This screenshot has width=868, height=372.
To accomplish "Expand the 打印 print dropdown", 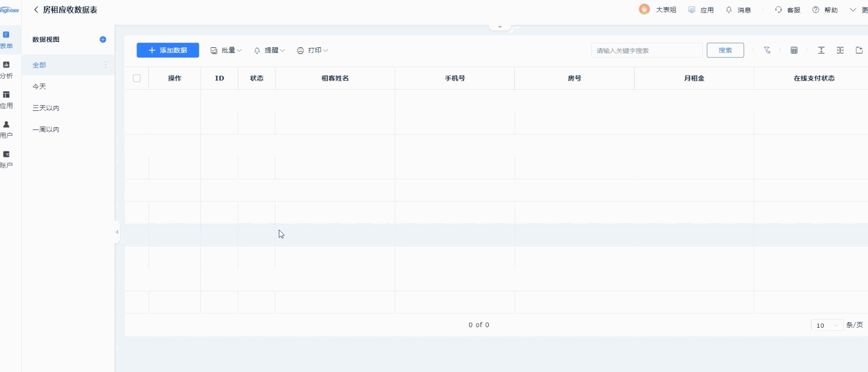I will (x=312, y=50).
